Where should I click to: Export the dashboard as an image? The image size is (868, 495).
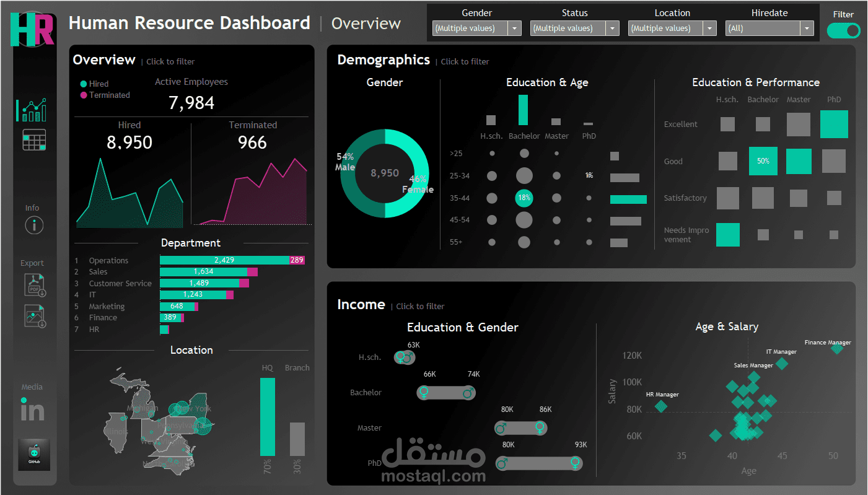pos(35,316)
